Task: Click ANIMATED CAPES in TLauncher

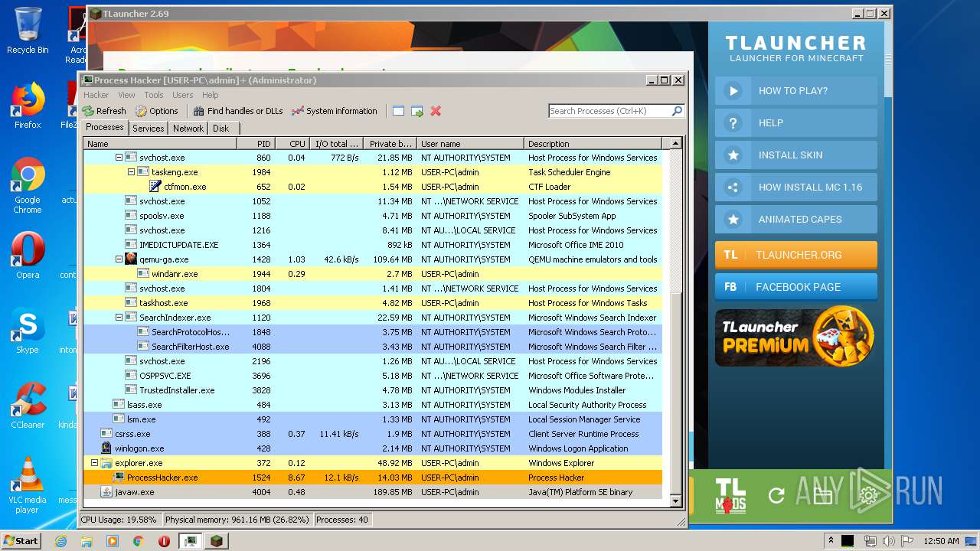Action: click(x=796, y=219)
